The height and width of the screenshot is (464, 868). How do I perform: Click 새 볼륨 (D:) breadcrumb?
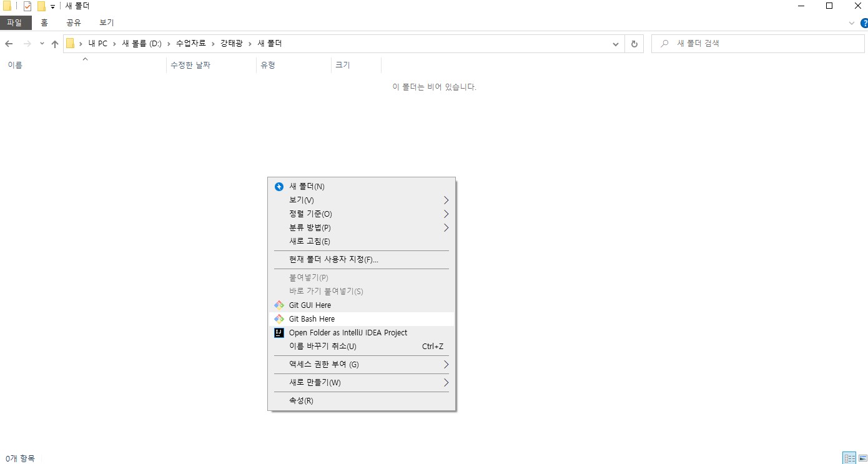tap(142, 44)
